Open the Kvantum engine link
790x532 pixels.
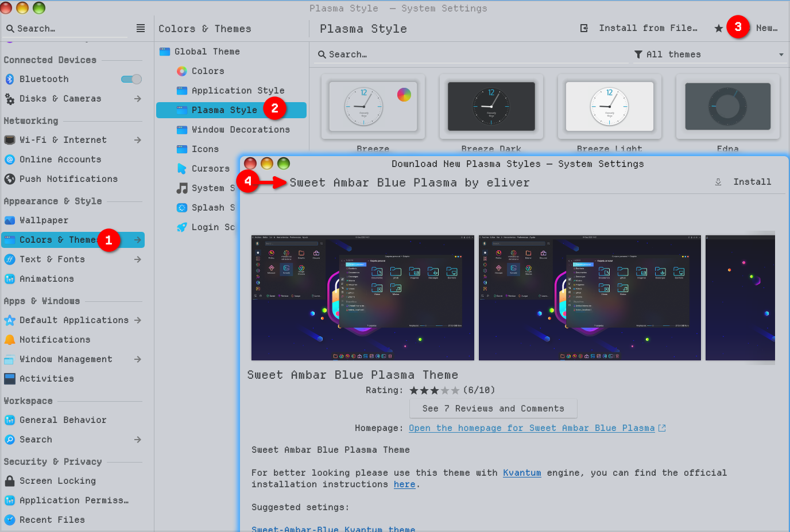(521, 473)
